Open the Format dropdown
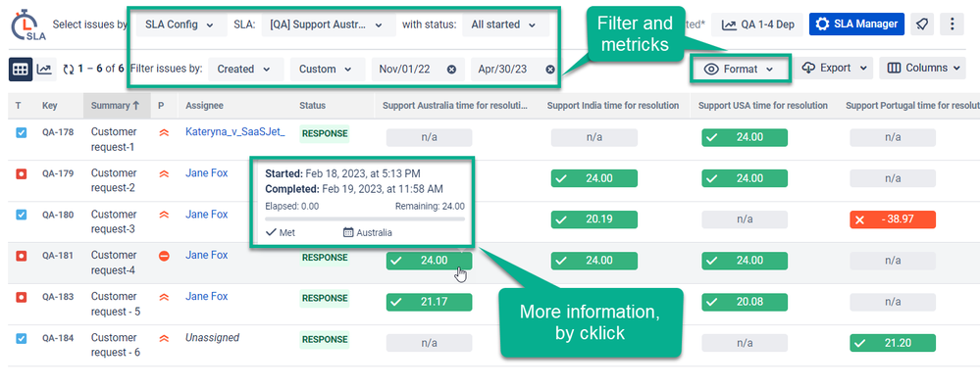Screen dimensions: 980x388 pyautogui.click(x=740, y=70)
